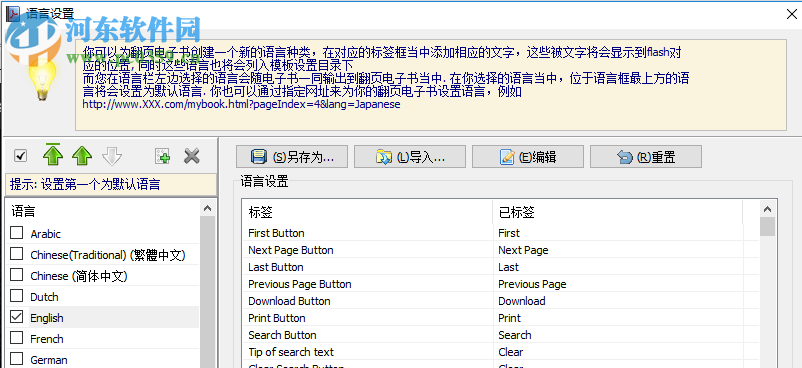Viewport: 802px width, 368px height.
Task: Toggle the select-all checkbox above language list
Action: [x=20, y=156]
